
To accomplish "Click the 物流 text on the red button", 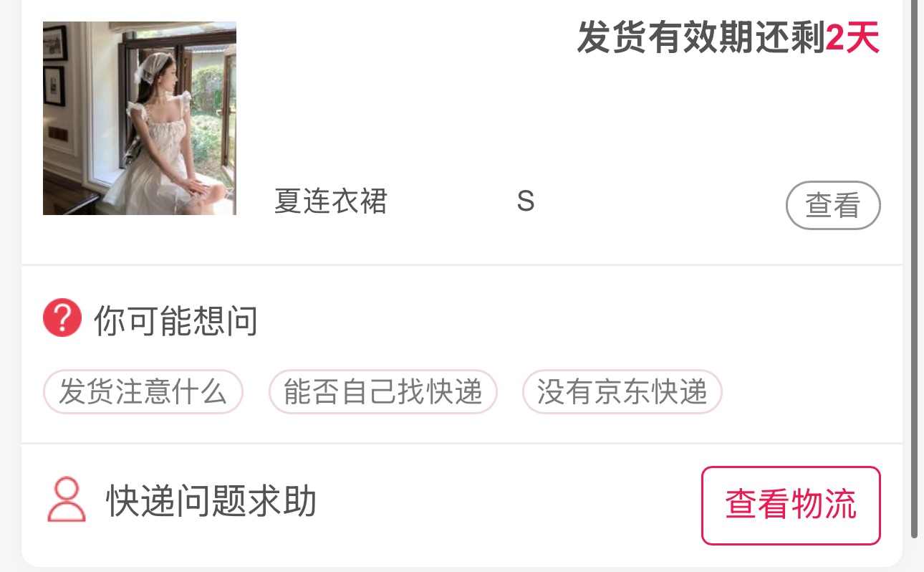I will [824, 505].
